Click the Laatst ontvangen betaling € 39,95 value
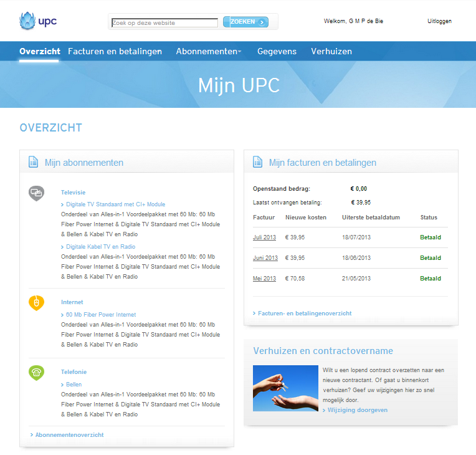This screenshot has width=476, height=455. point(361,203)
